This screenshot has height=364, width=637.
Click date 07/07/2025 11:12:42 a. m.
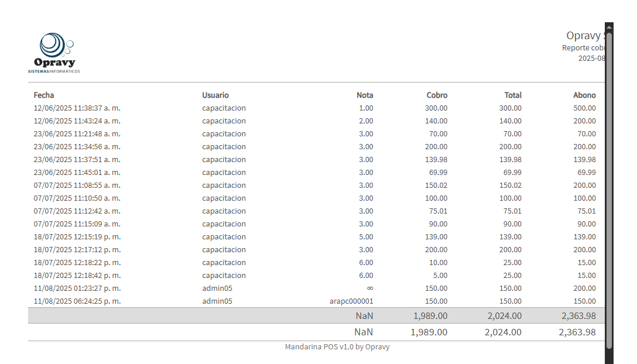click(77, 211)
